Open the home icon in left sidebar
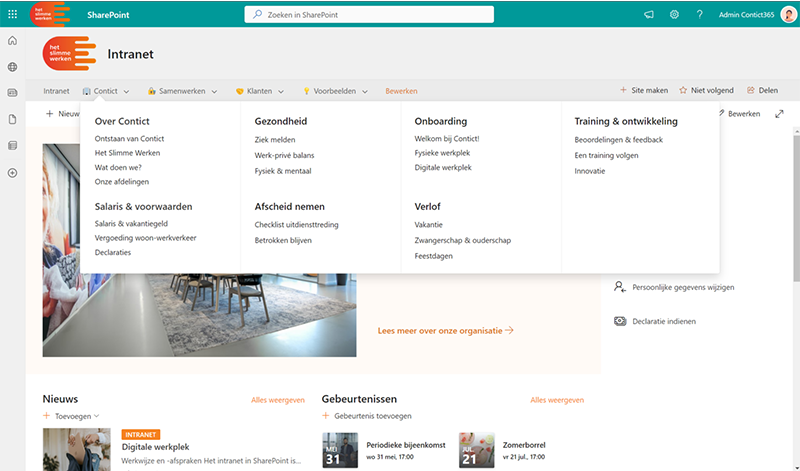800x471 pixels. (x=12, y=41)
